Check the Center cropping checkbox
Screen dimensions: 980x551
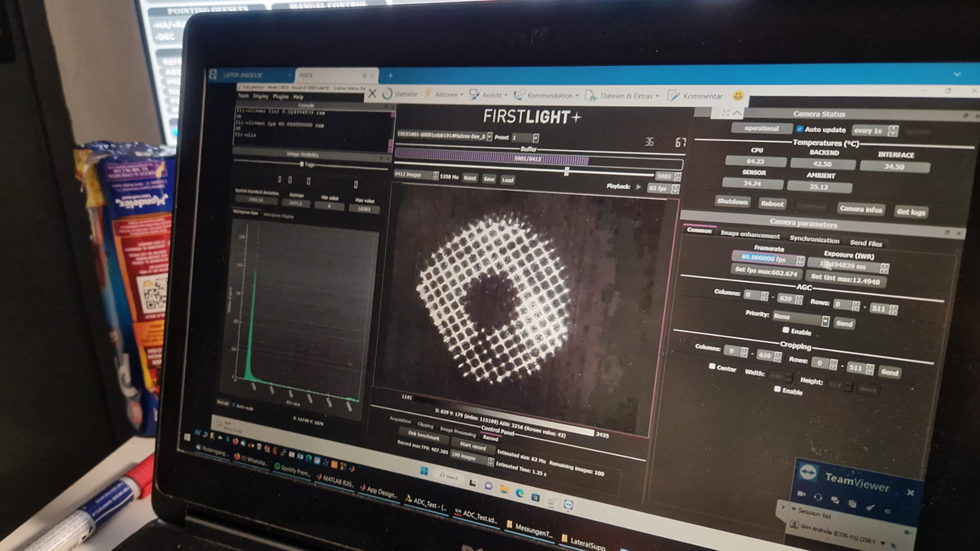click(712, 366)
